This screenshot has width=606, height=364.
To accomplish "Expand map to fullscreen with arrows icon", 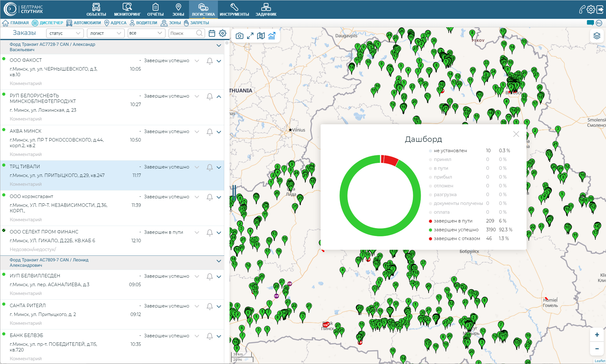I will [x=250, y=36].
